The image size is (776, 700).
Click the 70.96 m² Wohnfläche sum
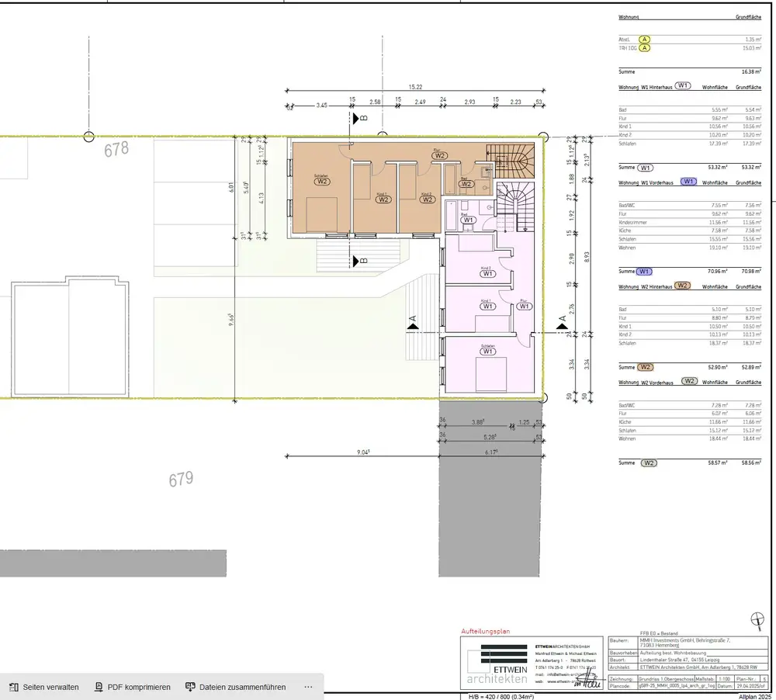tap(718, 272)
